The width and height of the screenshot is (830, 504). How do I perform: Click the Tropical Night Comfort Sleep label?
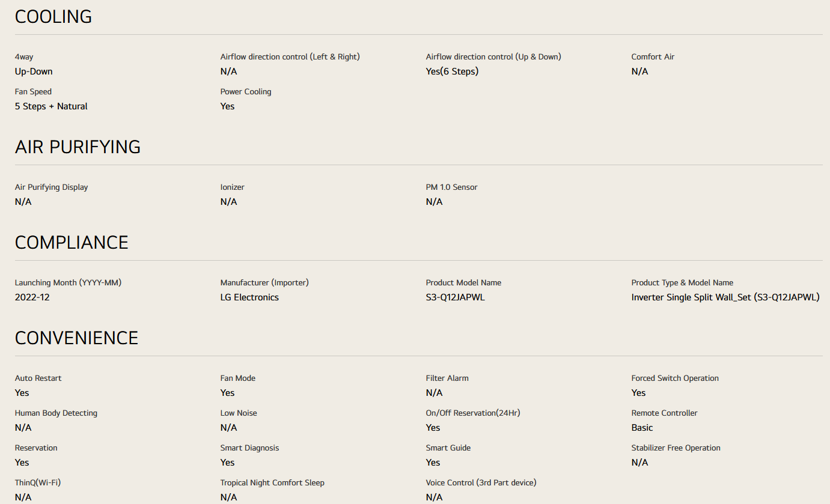coord(272,483)
